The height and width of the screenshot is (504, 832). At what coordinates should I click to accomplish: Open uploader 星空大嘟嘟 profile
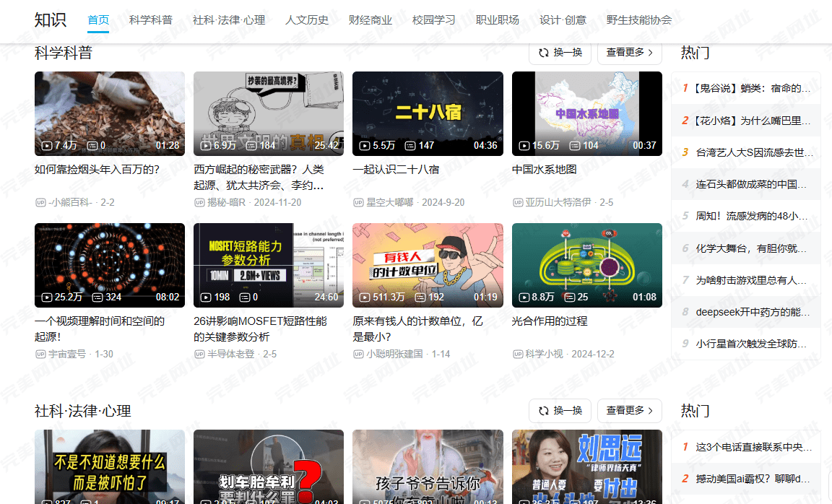(389, 203)
